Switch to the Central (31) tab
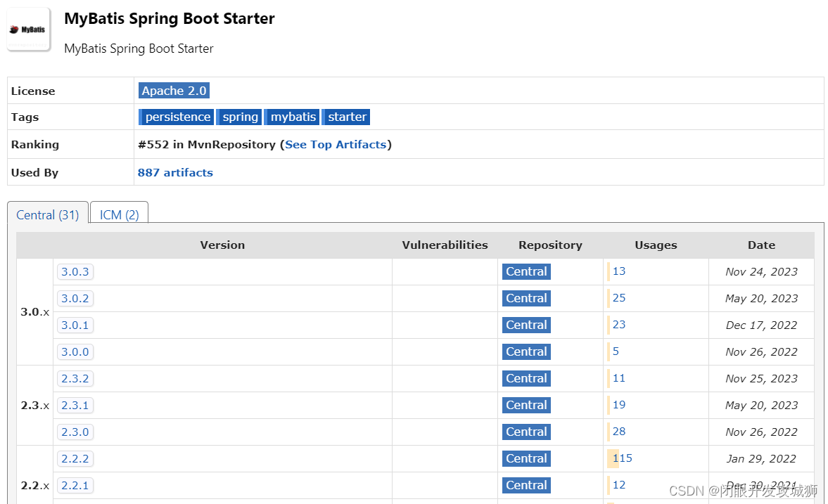828x504 pixels. point(48,215)
